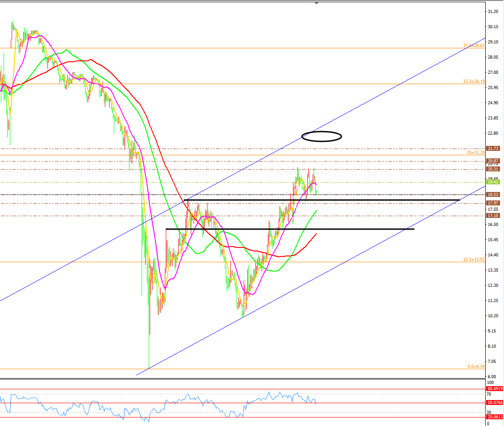Click the 17.10 brown price label
Viewport: 504px width, 426px height.
coord(493,216)
